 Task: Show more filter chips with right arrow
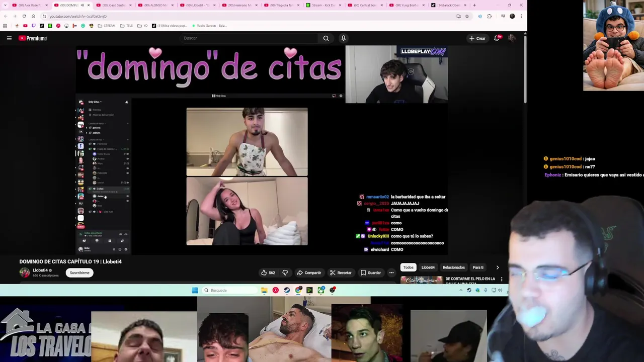tap(498, 267)
